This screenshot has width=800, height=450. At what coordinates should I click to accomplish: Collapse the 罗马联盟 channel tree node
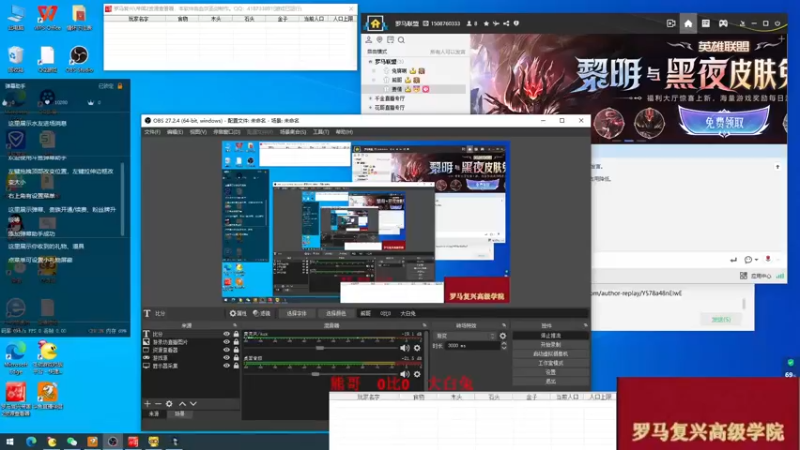370,62
